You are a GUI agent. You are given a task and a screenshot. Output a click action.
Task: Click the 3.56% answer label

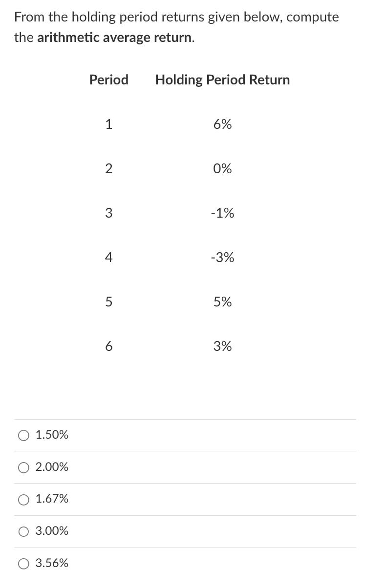tap(51, 564)
